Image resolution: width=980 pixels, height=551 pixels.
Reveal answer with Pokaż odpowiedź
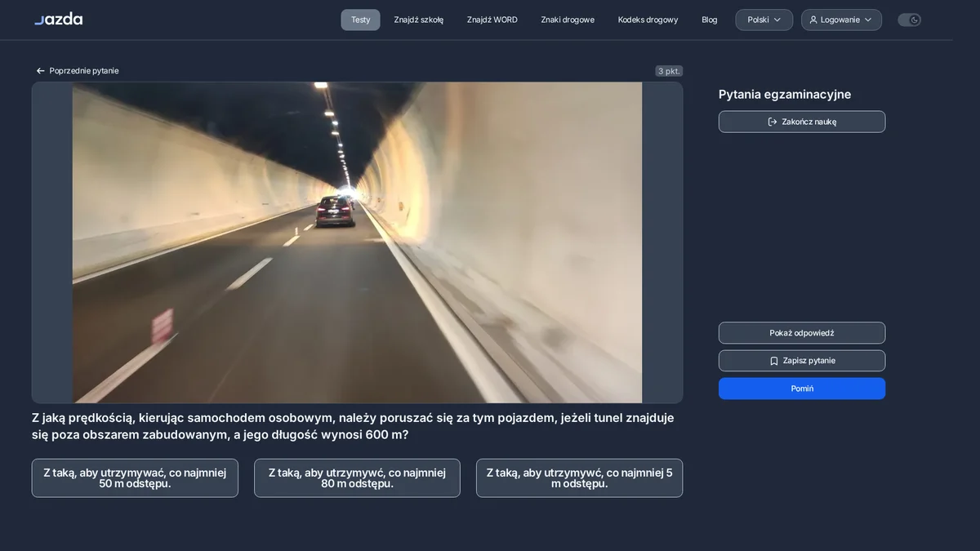(x=802, y=333)
